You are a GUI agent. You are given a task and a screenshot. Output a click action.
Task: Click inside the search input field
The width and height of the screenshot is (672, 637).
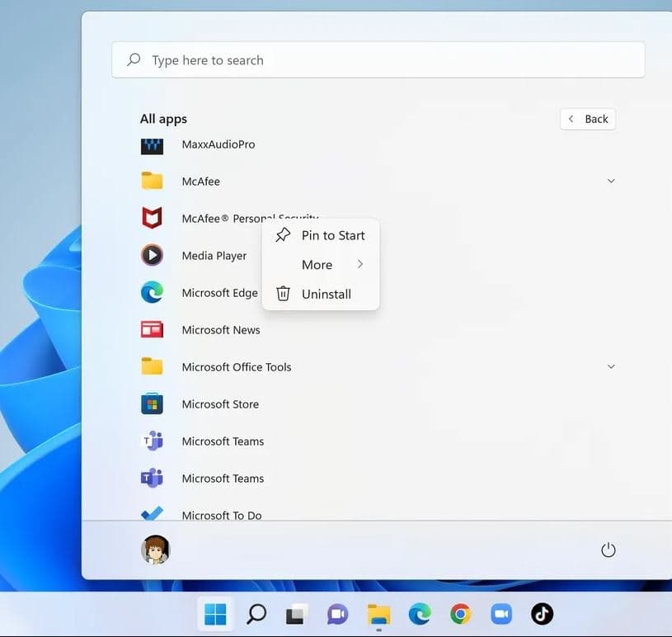pyautogui.click(x=330, y=59)
